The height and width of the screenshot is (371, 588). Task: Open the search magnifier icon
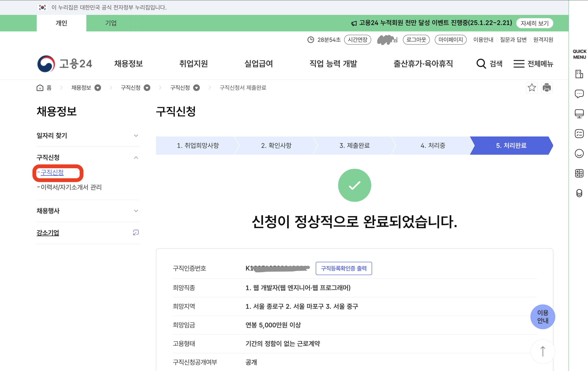point(481,64)
